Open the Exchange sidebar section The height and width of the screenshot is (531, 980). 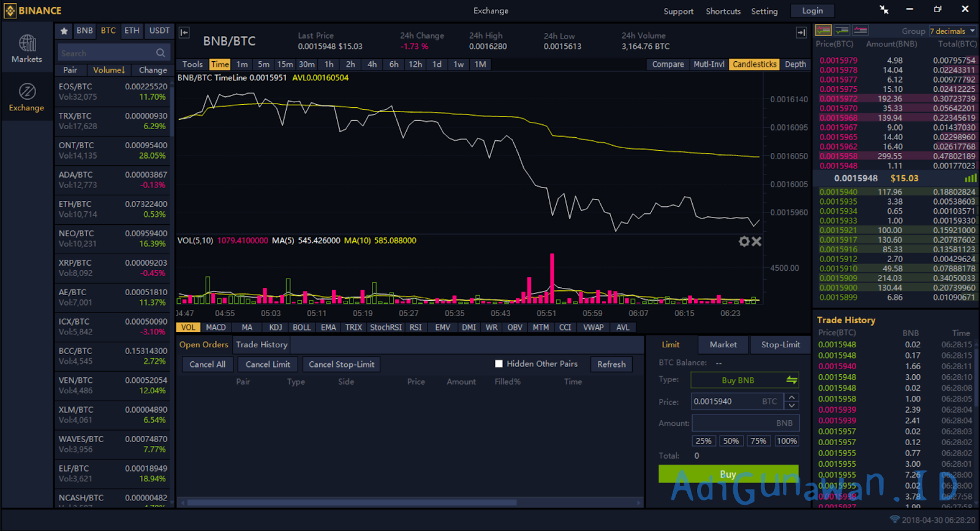(27, 97)
